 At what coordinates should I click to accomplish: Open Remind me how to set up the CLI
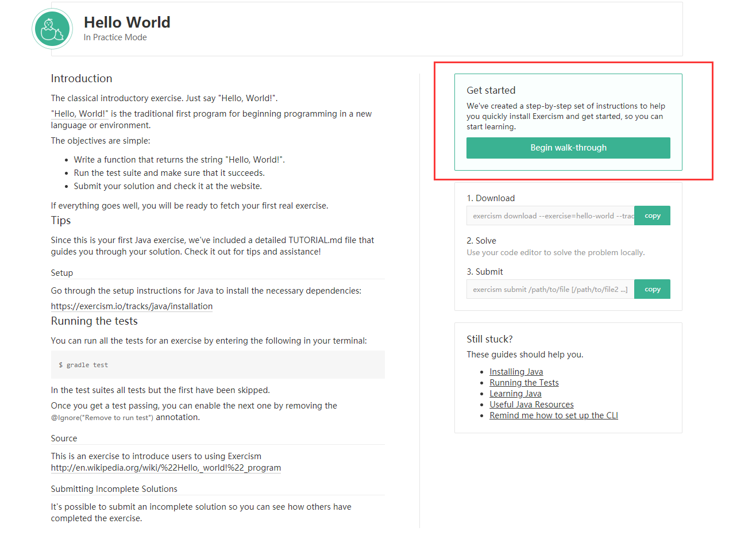click(553, 415)
